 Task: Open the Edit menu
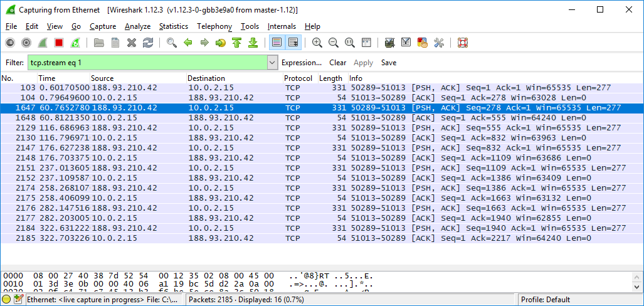point(31,26)
